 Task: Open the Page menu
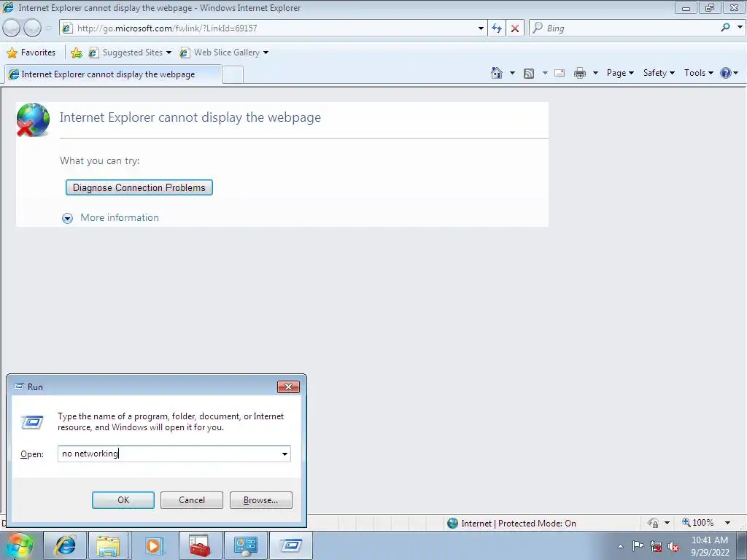(620, 73)
